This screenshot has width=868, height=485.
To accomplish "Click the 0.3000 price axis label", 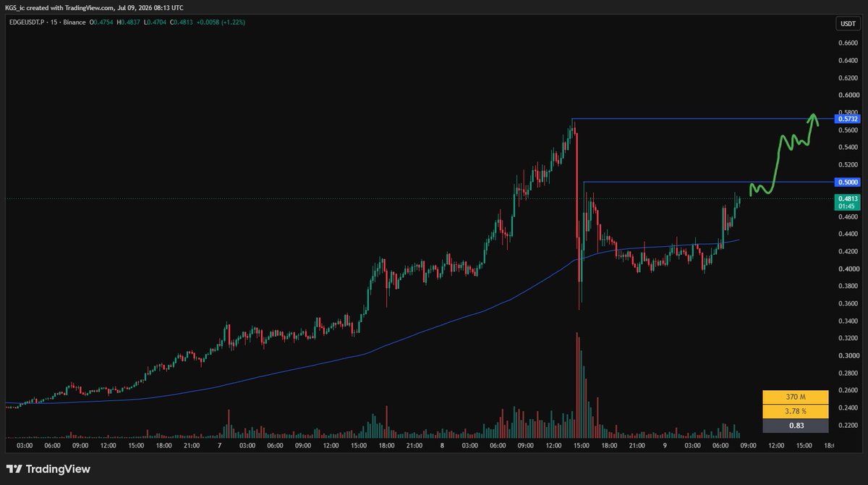I will coord(847,355).
